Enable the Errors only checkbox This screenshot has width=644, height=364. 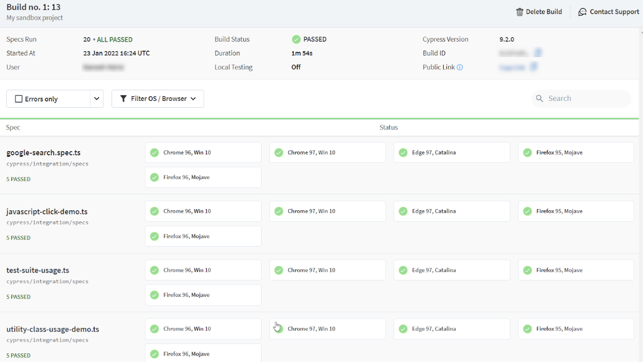tap(19, 99)
